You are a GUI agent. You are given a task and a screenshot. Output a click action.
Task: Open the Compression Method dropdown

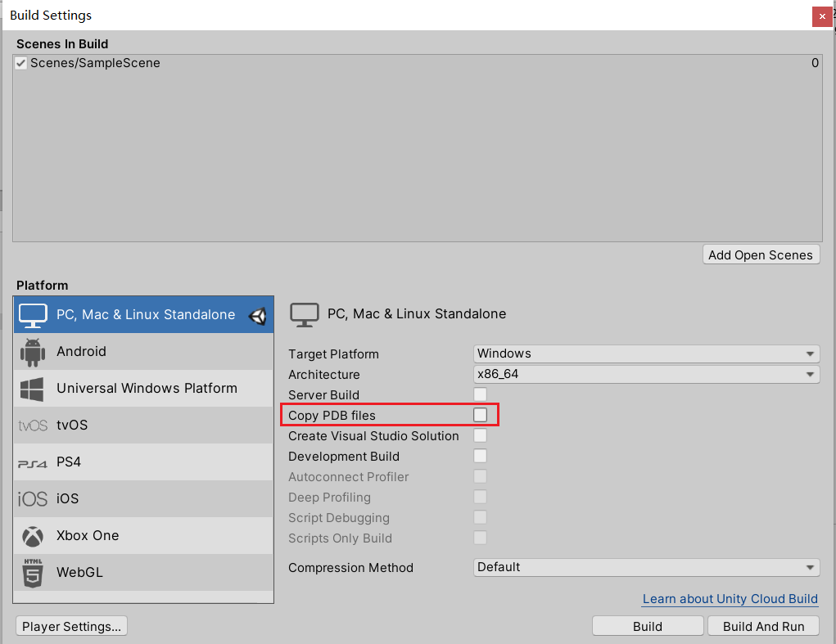click(x=646, y=567)
